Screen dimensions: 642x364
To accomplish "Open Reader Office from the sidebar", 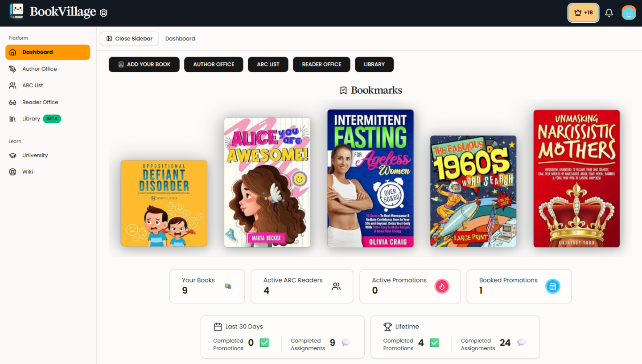I will pyautogui.click(x=48, y=102).
